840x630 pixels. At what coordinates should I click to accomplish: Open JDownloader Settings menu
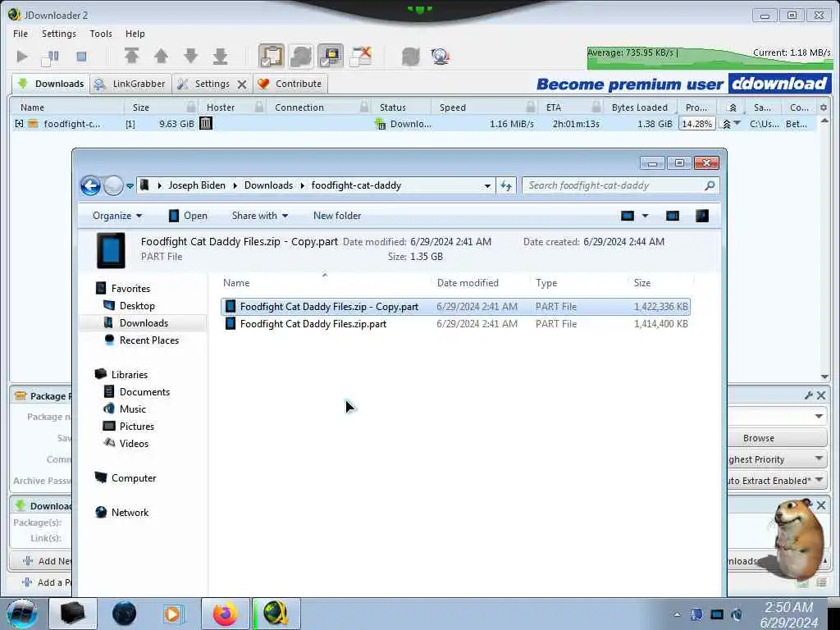(x=59, y=33)
